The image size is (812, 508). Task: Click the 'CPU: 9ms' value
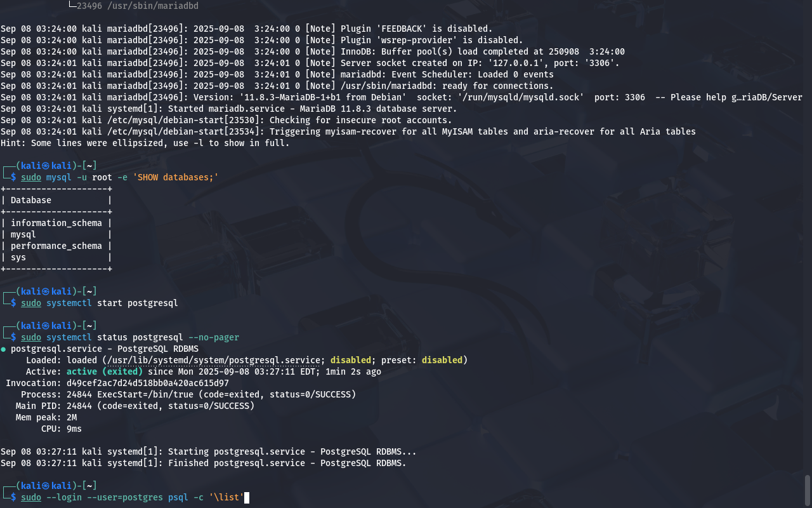coord(74,429)
